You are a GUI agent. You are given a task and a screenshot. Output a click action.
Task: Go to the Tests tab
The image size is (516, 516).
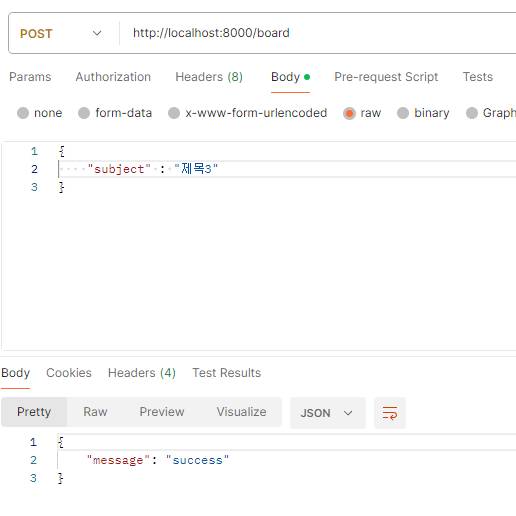tap(478, 77)
